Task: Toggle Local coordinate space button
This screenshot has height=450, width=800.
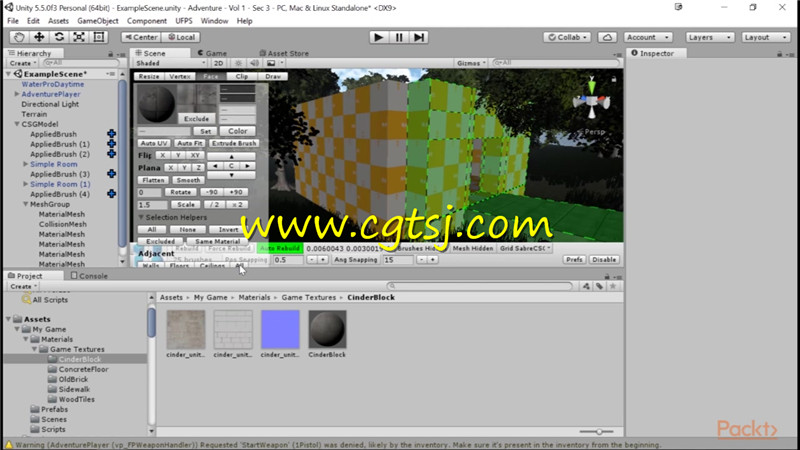Action: click(x=181, y=37)
